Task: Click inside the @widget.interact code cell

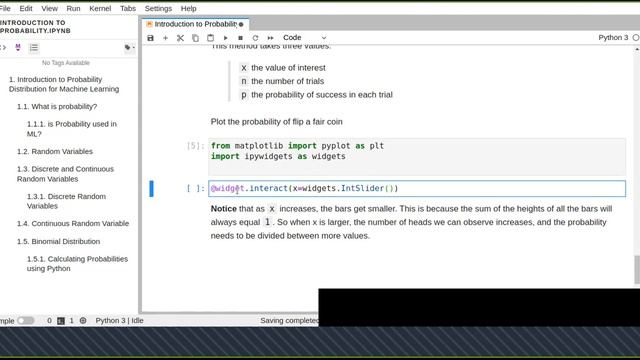Action: tap(417, 189)
